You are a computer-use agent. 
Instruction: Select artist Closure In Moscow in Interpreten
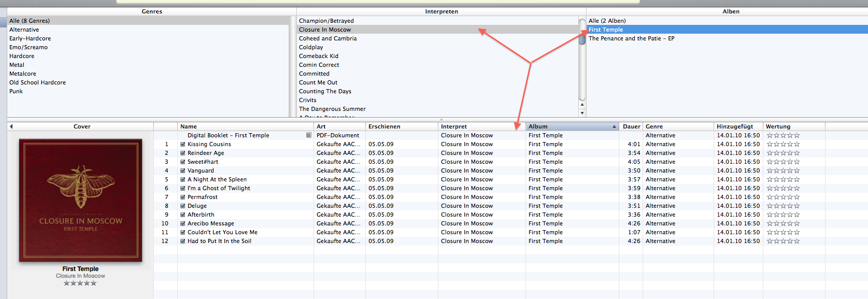click(437, 30)
